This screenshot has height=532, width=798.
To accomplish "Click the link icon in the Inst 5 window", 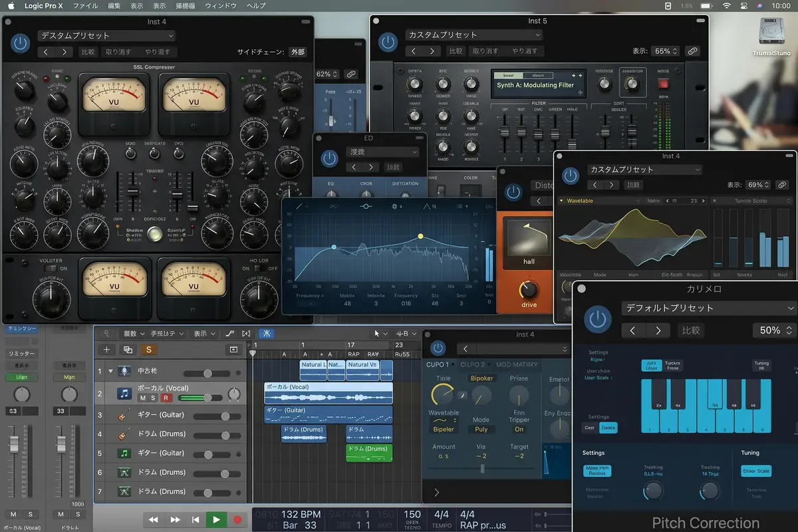I will click(692, 51).
